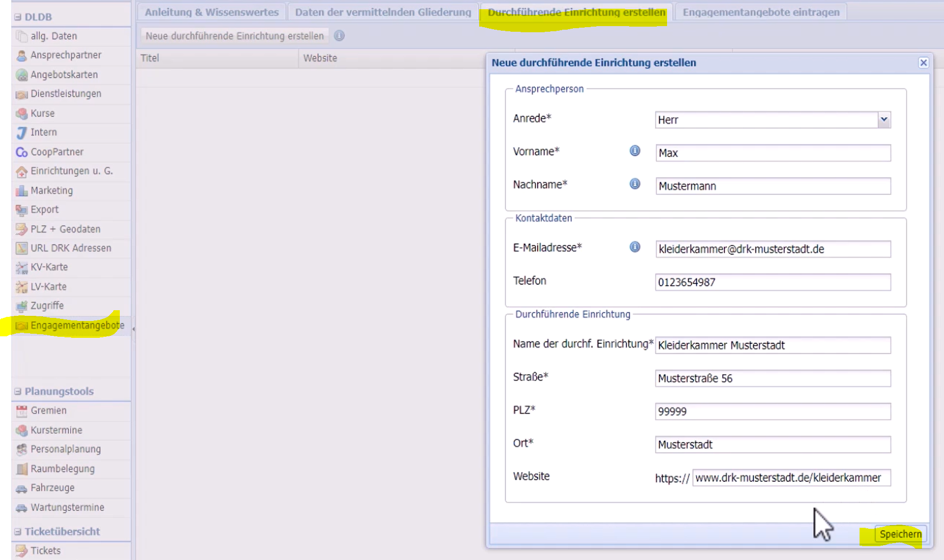Open the KV-Karte map entry

pos(49,267)
